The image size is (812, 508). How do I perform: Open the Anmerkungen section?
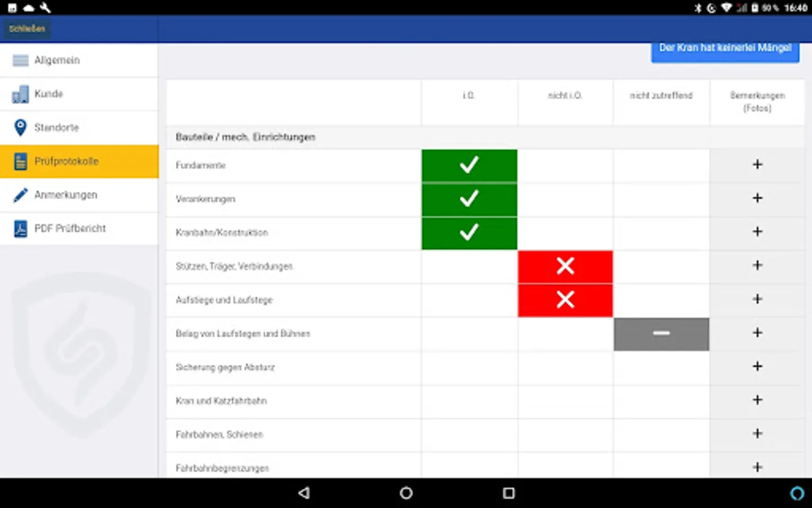pos(79,195)
